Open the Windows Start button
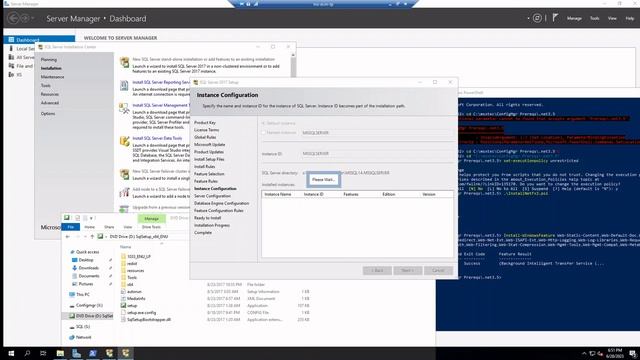640x360 pixels. pos(11,353)
